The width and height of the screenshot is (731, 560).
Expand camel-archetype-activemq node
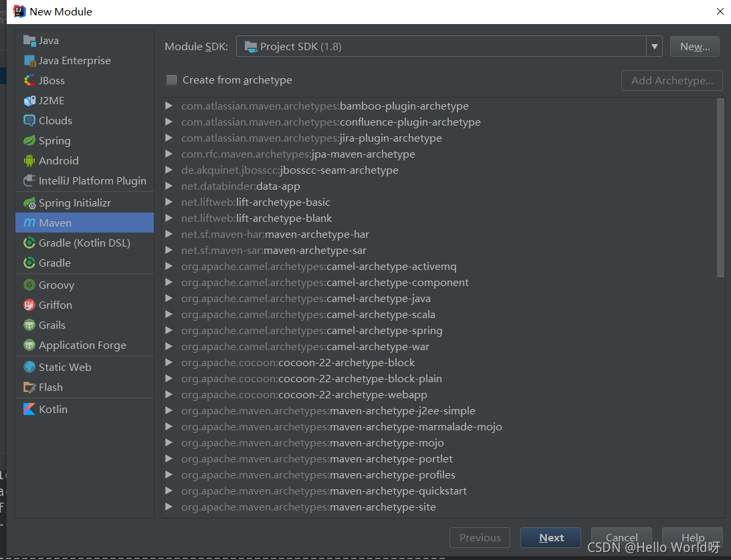click(169, 266)
